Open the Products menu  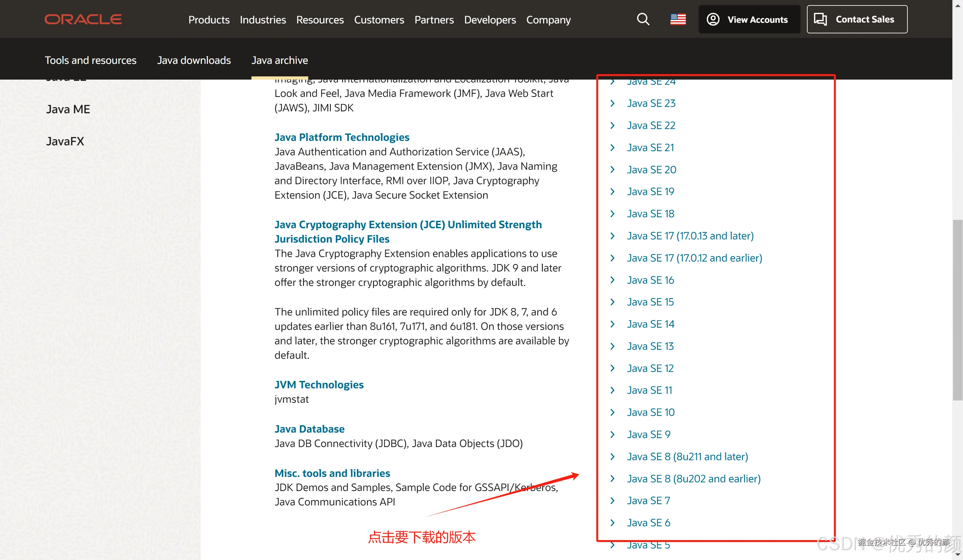tap(209, 20)
